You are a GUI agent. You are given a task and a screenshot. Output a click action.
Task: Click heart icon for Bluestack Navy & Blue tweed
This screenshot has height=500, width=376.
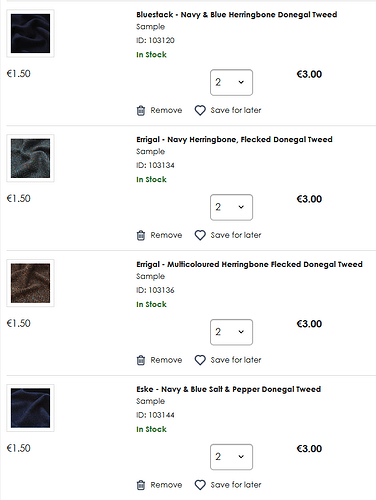coord(200,110)
